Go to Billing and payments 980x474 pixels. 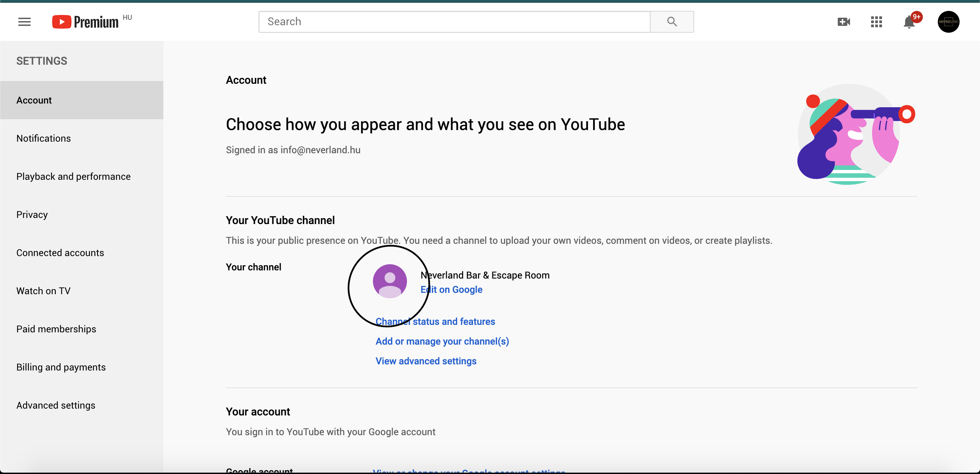click(x=61, y=367)
